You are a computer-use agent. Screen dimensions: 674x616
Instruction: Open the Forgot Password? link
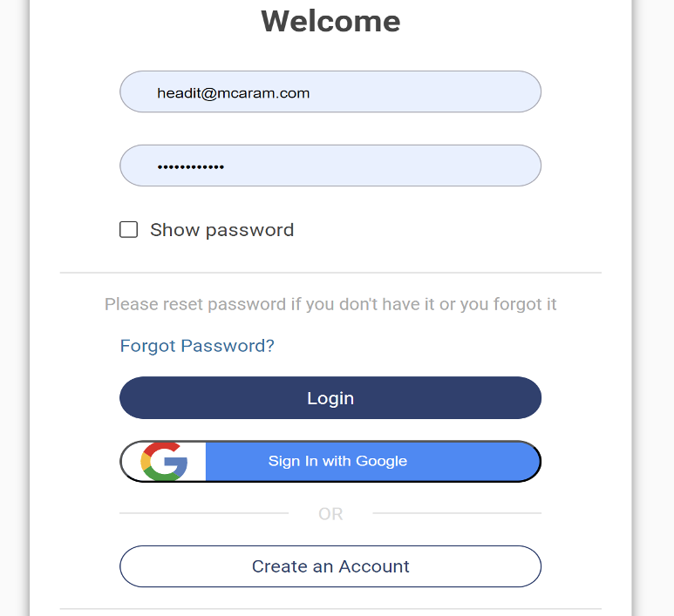(x=197, y=346)
